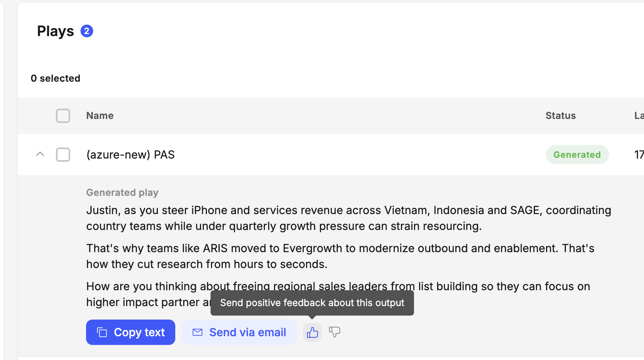Click the '0 selected' counter text

(x=56, y=79)
